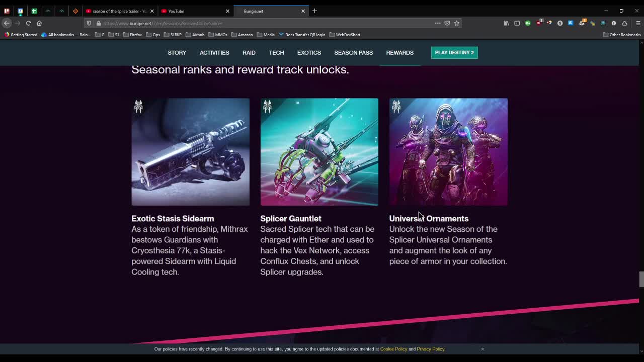Image resolution: width=644 pixels, height=362 pixels.
Task: Open page actions three-dot menu
Action: (x=438, y=23)
